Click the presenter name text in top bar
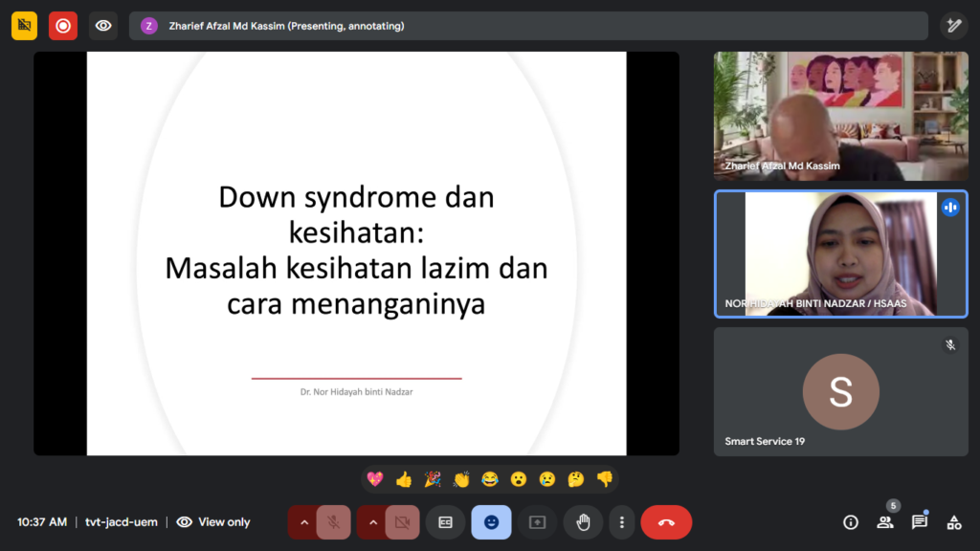The width and height of the screenshot is (980, 551). 286,26
